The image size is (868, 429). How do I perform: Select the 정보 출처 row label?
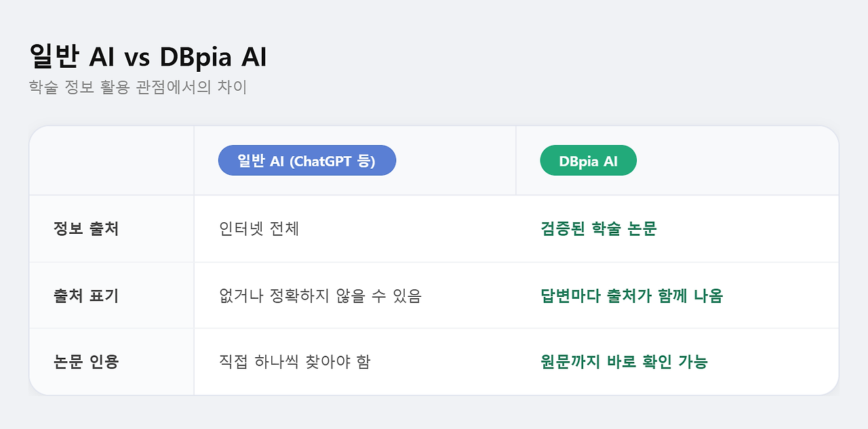pyautogui.click(x=86, y=229)
